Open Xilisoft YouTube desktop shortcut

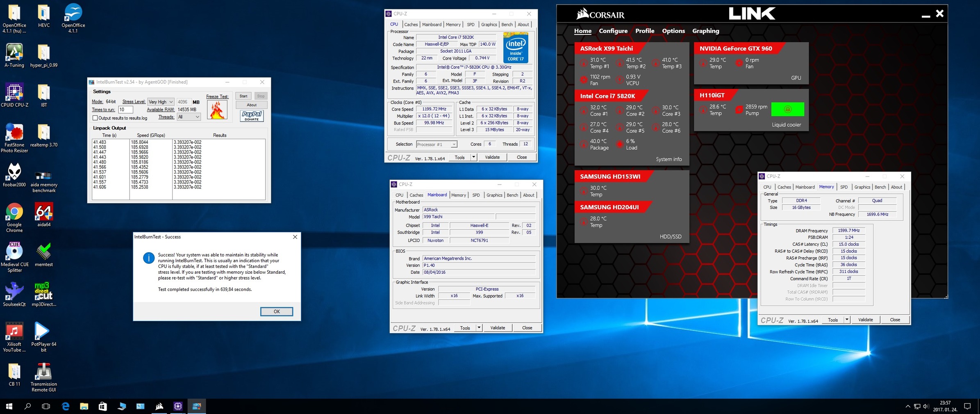tap(14, 337)
